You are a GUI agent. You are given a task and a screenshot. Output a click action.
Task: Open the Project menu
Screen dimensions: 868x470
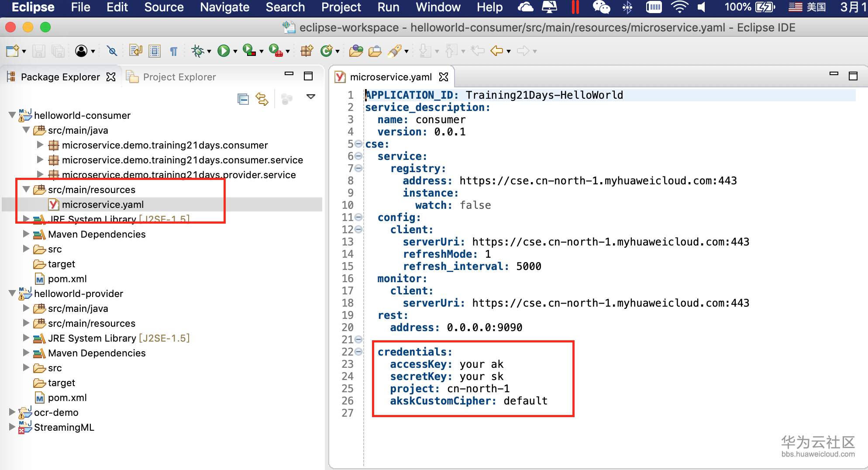341,7
